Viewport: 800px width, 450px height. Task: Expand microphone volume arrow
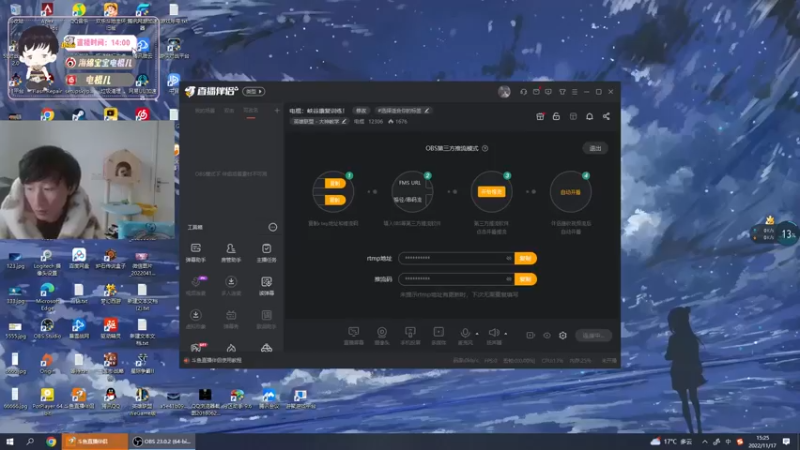[x=477, y=334]
